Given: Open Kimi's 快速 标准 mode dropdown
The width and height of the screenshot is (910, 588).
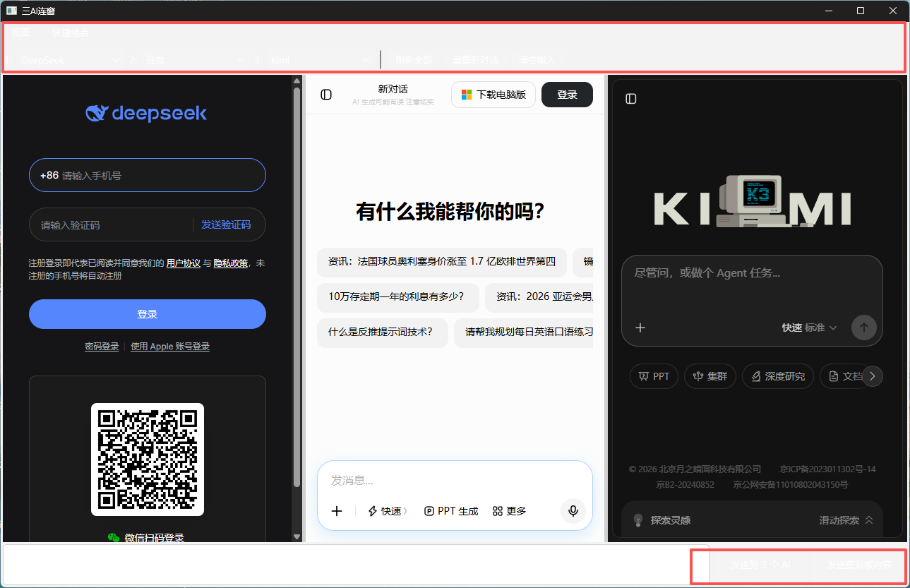Looking at the screenshot, I should click(809, 328).
